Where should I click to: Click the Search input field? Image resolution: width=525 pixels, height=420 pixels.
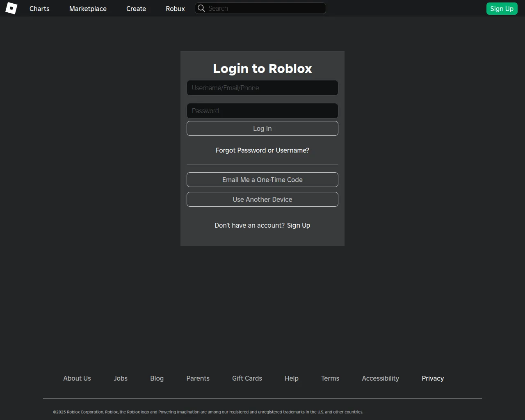click(265, 8)
